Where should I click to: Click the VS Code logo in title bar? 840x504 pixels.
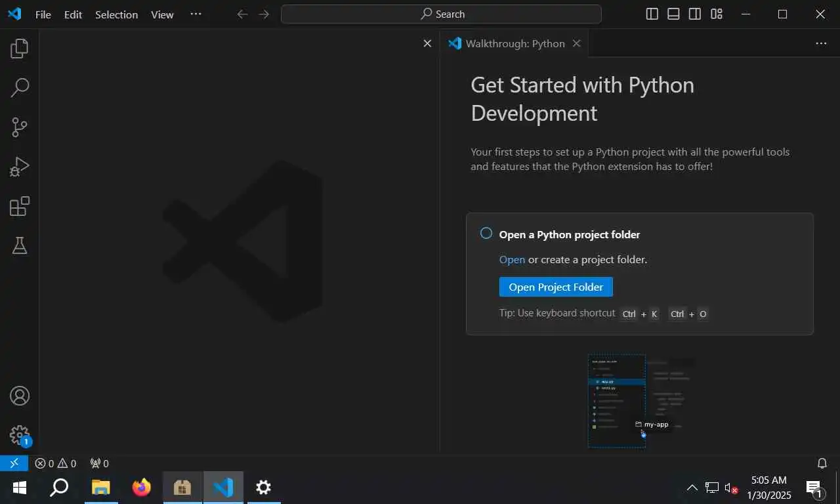[14, 14]
